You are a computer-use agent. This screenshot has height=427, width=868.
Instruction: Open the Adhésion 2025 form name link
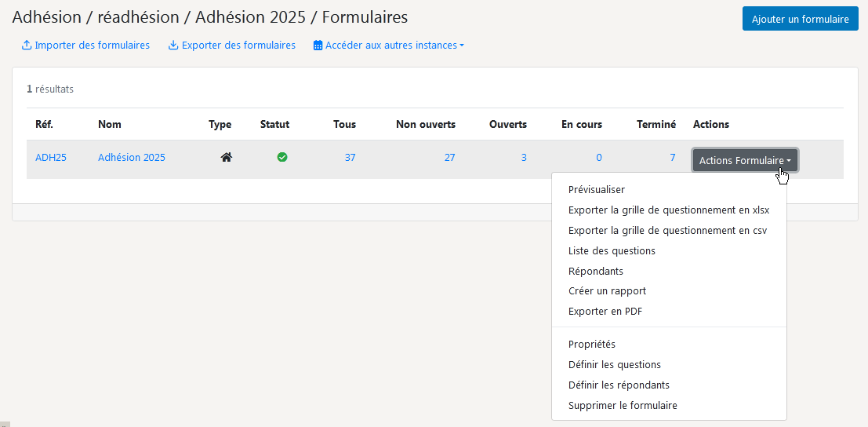click(132, 157)
